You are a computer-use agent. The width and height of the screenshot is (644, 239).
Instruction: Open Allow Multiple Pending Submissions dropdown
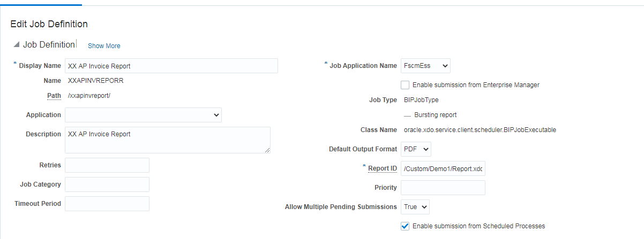(x=415, y=207)
